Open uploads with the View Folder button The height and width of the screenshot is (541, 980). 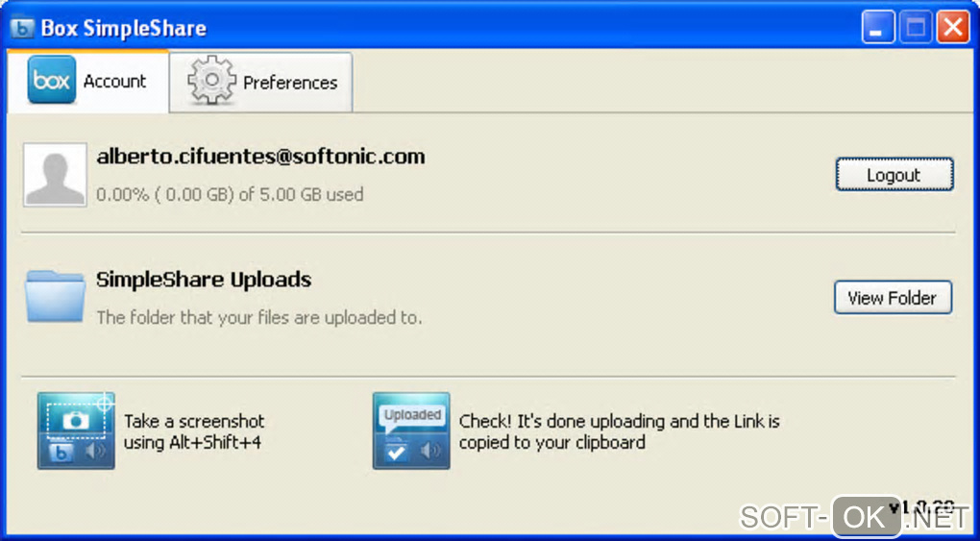(894, 298)
